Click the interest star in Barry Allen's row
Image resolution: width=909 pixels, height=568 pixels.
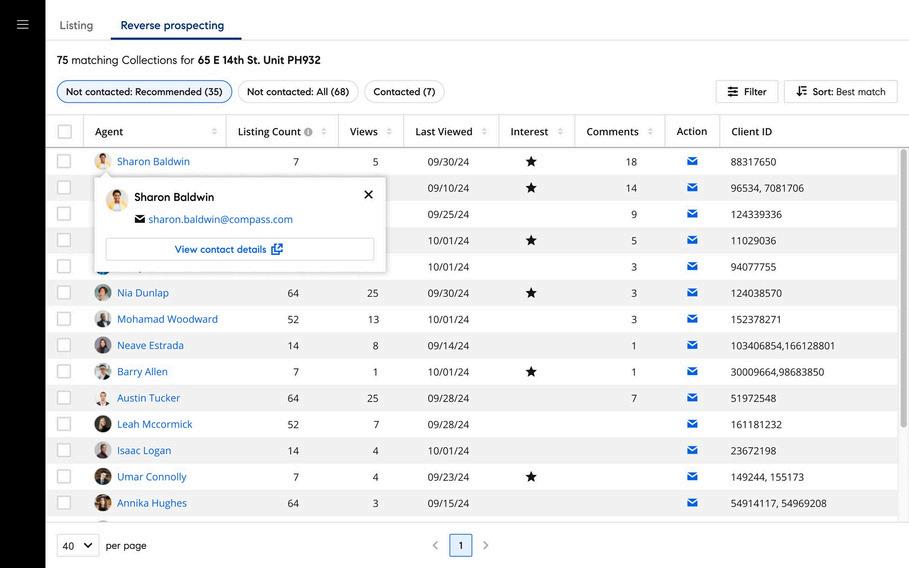(x=531, y=372)
